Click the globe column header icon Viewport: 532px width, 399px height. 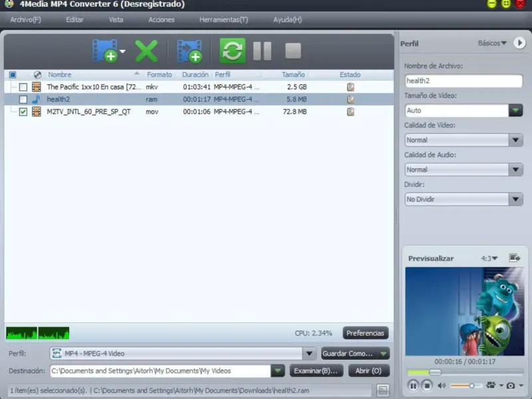click(x=37, y=74)
